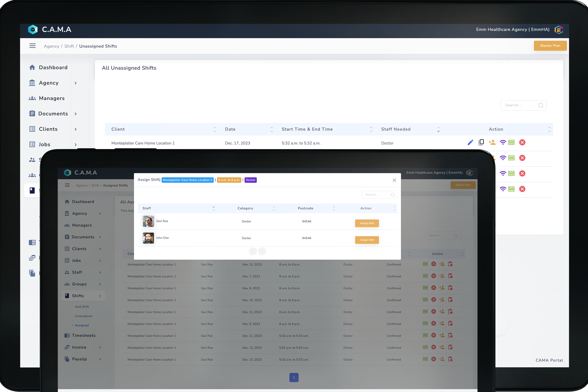Expand Clients chevron in back window sidebar
This screenshot has height=392, width=588.
point(76,129)
